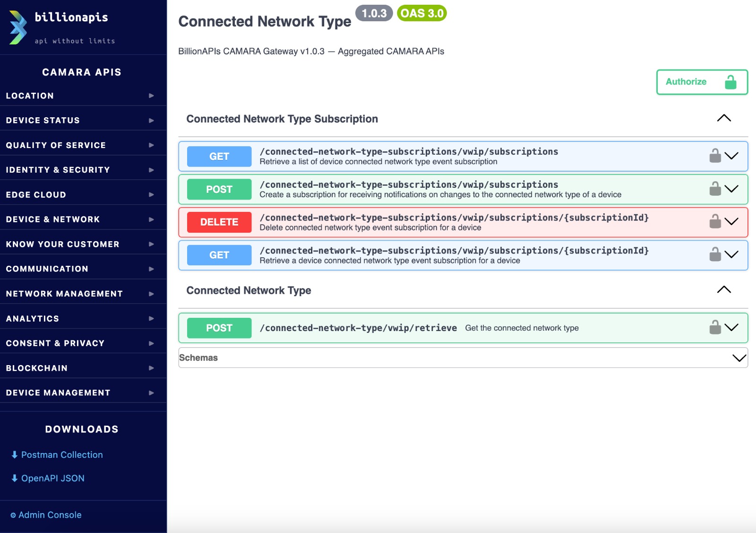Viewport: 756px width, 533px height.
Task: Click 'Get the connected network type' description
Action: [522, 328]
